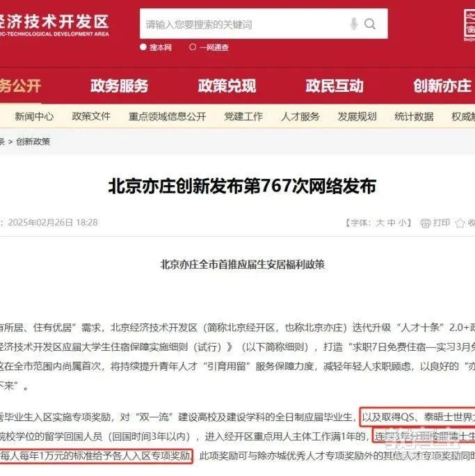The height and width of the screenshot is (476, 475).
Task: Open the 政民互动 main menu
Action: coord(335,86)
